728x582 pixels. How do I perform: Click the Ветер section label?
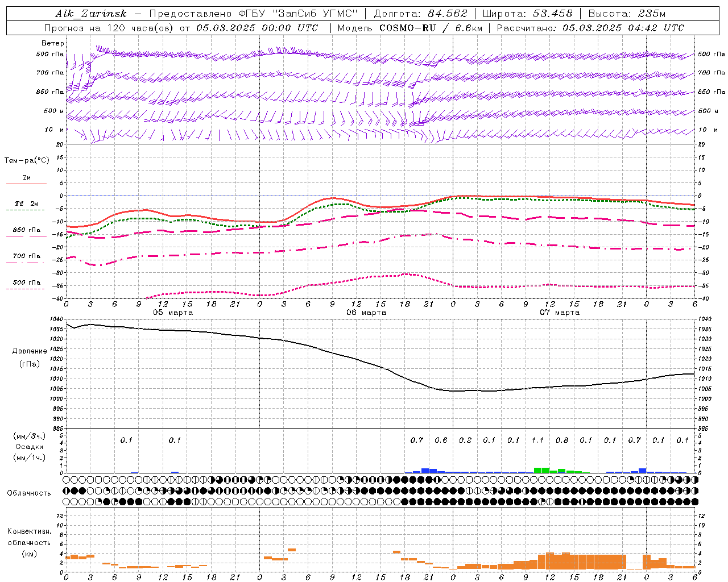53,43
